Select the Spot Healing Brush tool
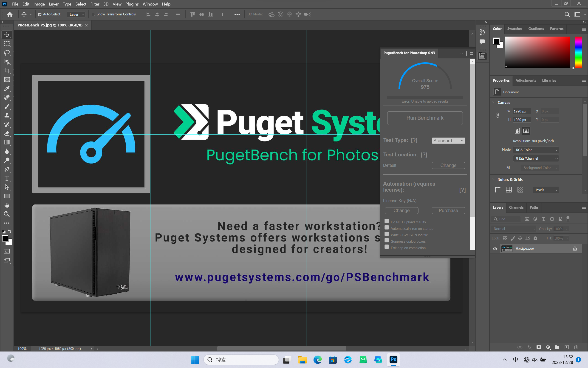The image size is (588, 368). (7, 97)
